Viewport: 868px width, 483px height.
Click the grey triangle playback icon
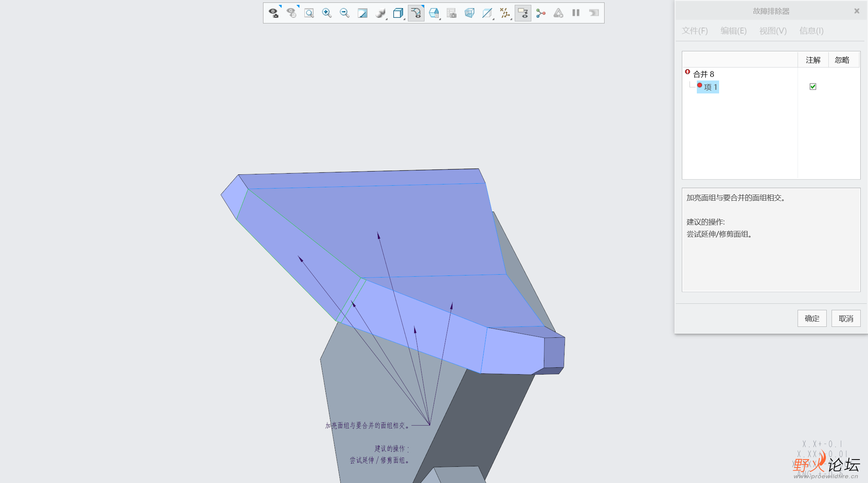pos(558,13)
